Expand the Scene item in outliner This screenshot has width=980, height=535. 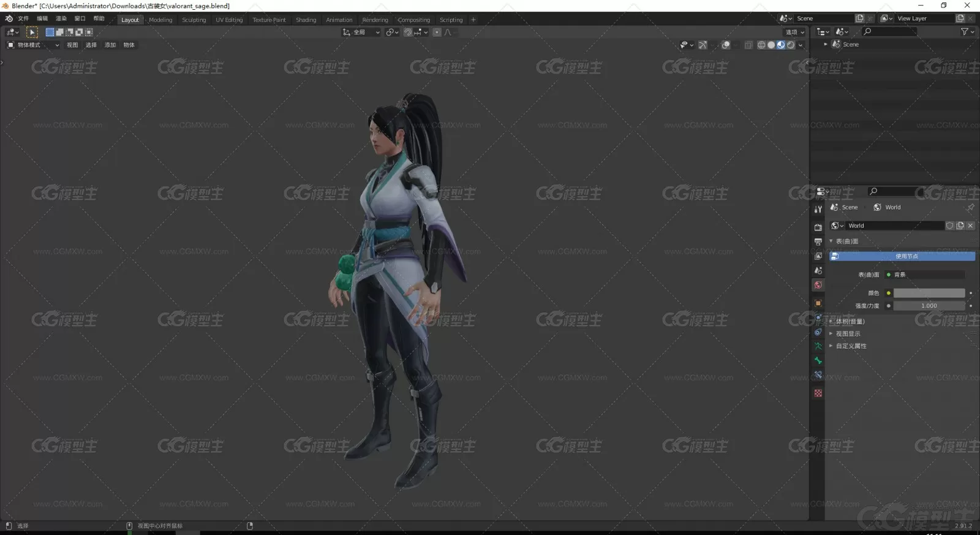pos(826,44)
